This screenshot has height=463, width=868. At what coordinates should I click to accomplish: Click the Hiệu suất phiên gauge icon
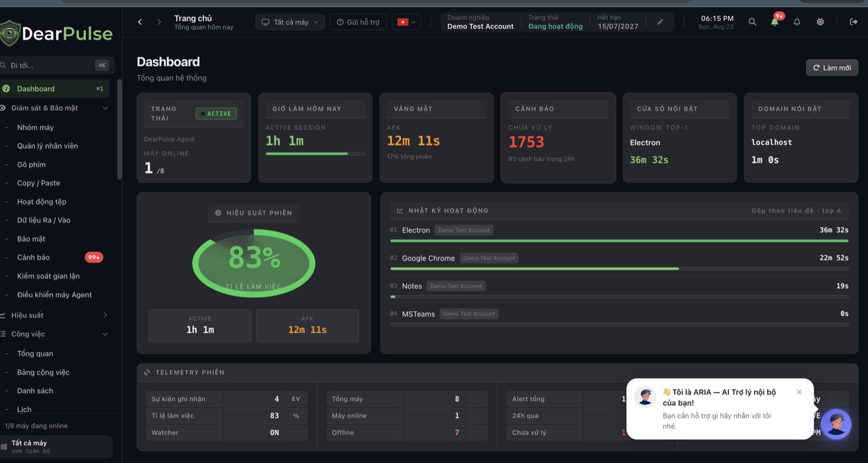click(218, 213)
